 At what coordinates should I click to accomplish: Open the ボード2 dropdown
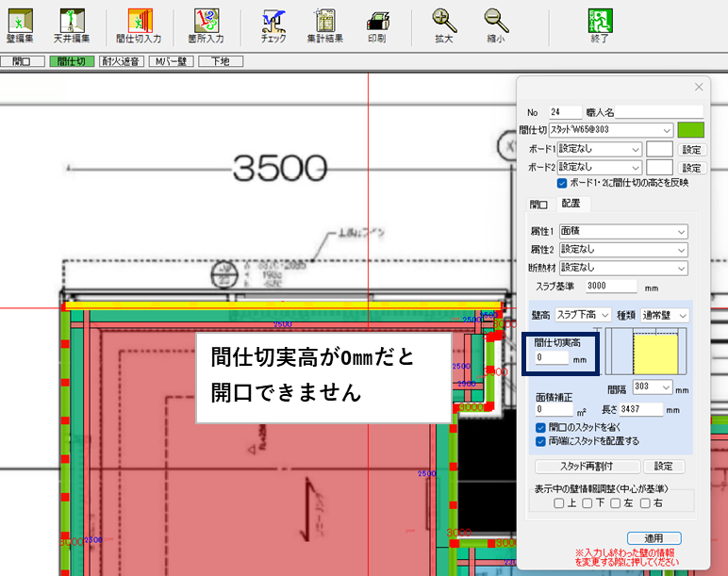click(x=600, y=167)
